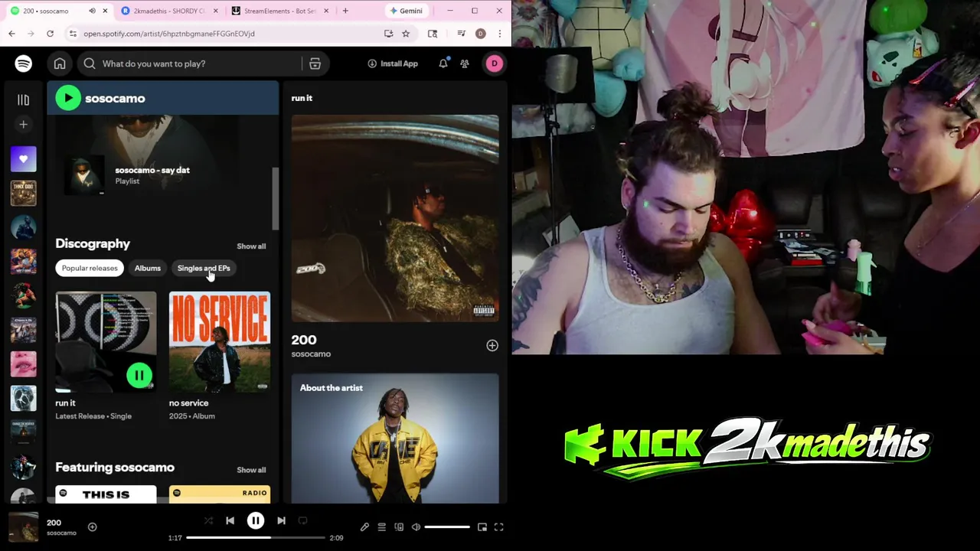Viewport: 980px width, 551px height.
Task: Expand Your Library sidebar icon
Action: click(x=23, y=99)
